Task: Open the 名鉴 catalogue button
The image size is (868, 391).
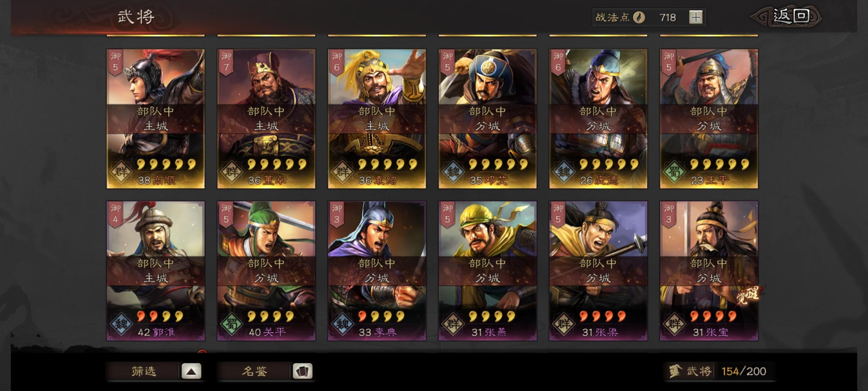Action: [254, 371]
